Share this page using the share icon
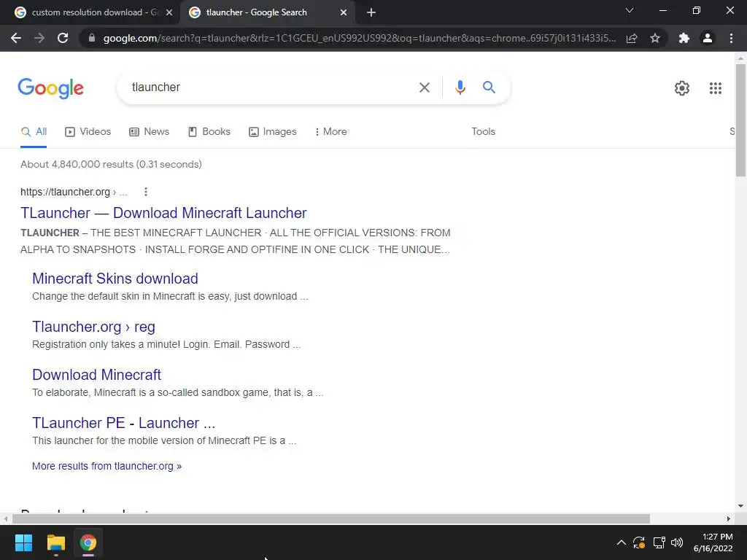The width and height of the screenshot is (747, 560). pos(632,38)
